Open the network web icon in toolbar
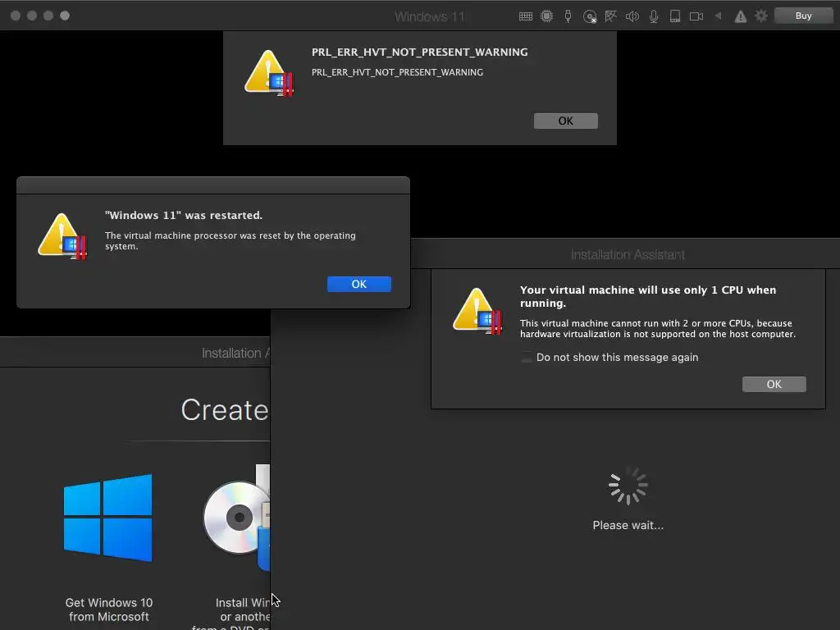840x630 pixels. pos(610,16)
